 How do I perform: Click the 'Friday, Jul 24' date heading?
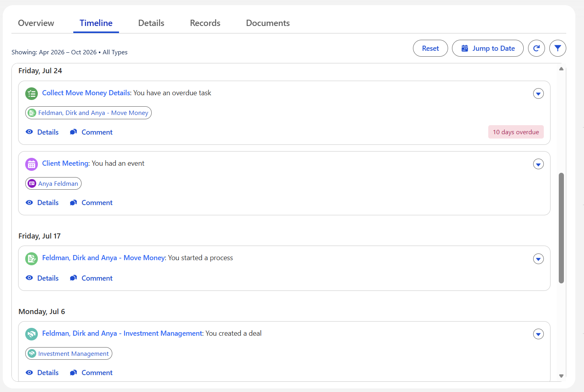(40, 71)
